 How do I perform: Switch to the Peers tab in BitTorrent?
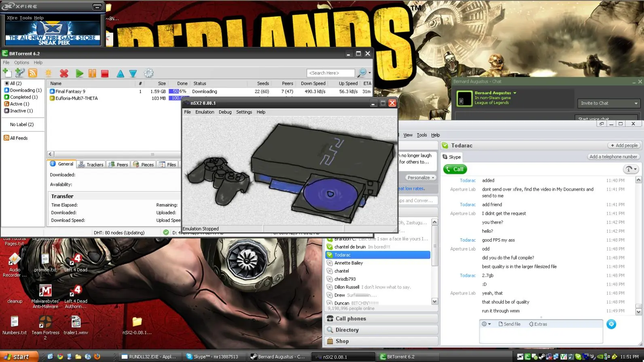118,164
